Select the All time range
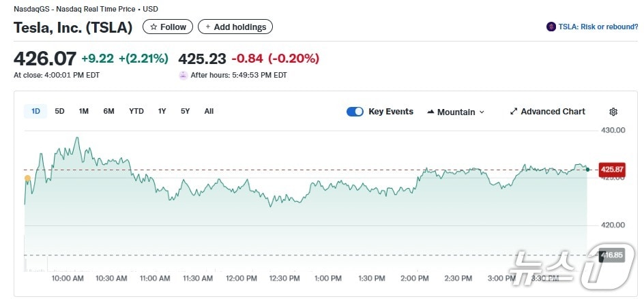Screen dimensions: 644x299 [209, 111]
